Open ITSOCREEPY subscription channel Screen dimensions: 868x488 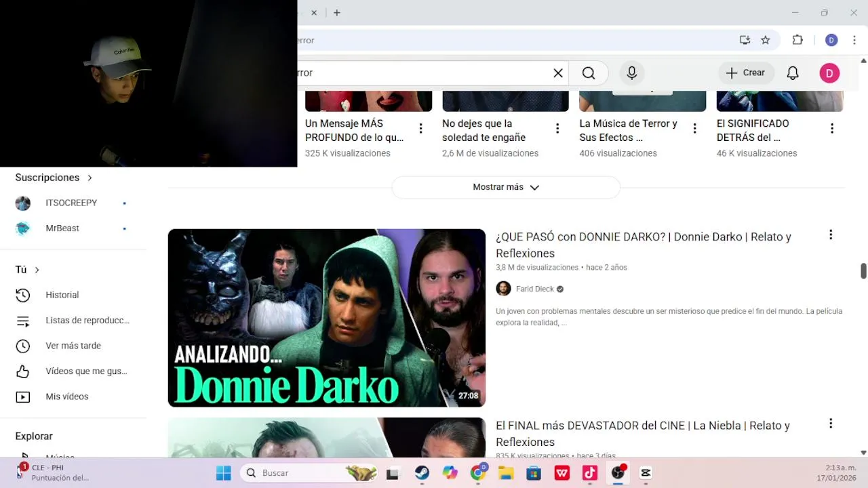coord(71,203)
